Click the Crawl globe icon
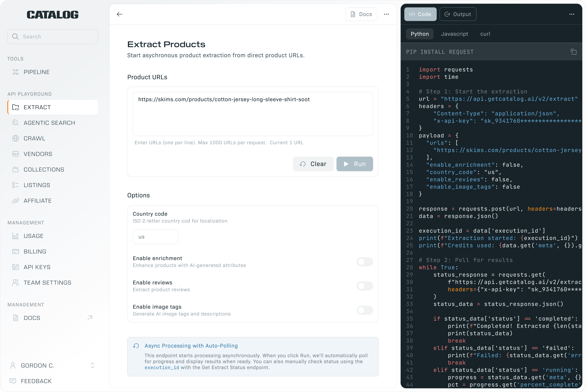This screenshot has height=392, width=586. click(x=16, y=138)
